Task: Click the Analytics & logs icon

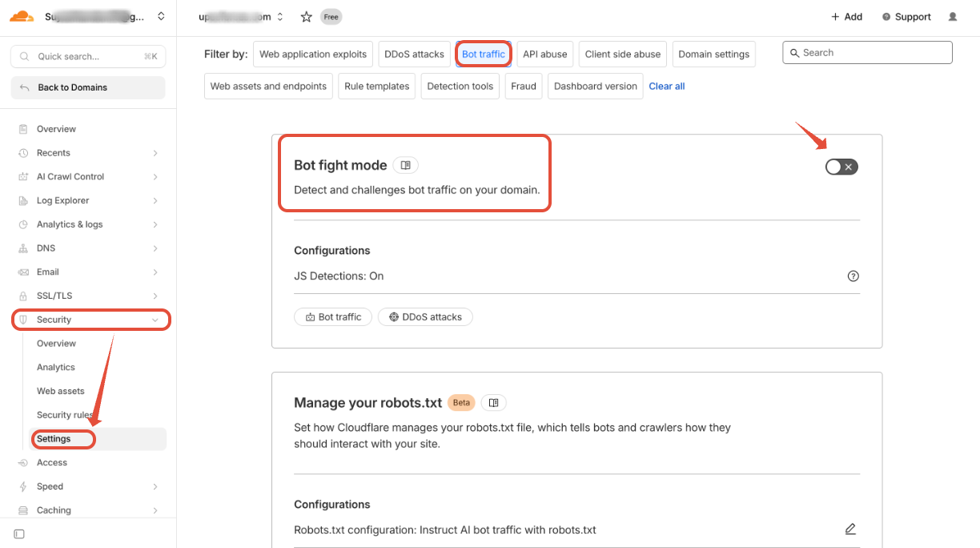Action: 23,224
